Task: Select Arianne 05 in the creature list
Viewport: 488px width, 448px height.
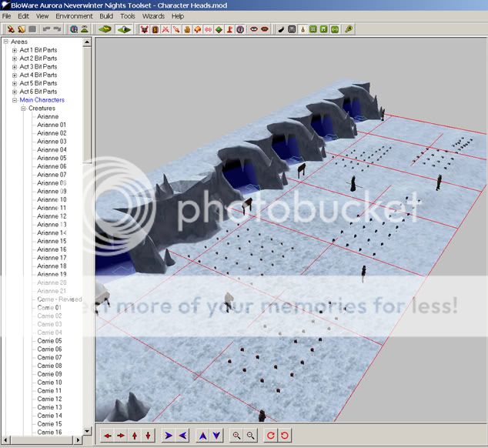Action: pos(52,159)
